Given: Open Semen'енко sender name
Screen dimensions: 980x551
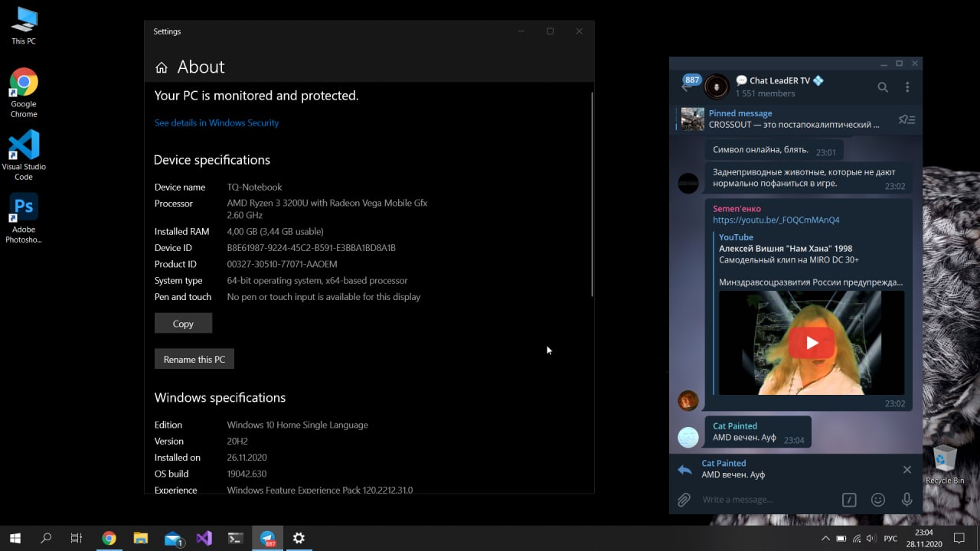Looking at the screenshot, I should tap(737, 209).
